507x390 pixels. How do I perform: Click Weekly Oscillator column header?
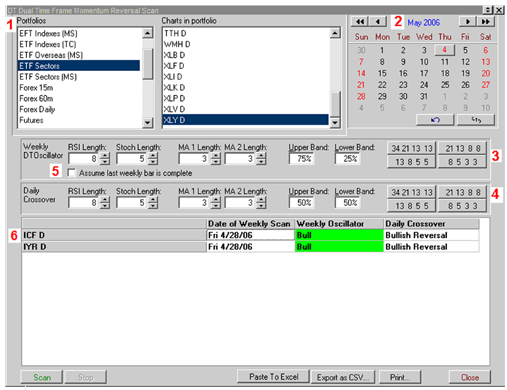click(339, 224)
